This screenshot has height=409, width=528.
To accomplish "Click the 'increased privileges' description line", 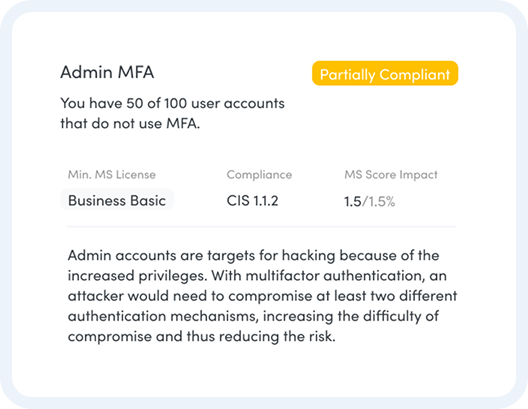I will (257, 275).
